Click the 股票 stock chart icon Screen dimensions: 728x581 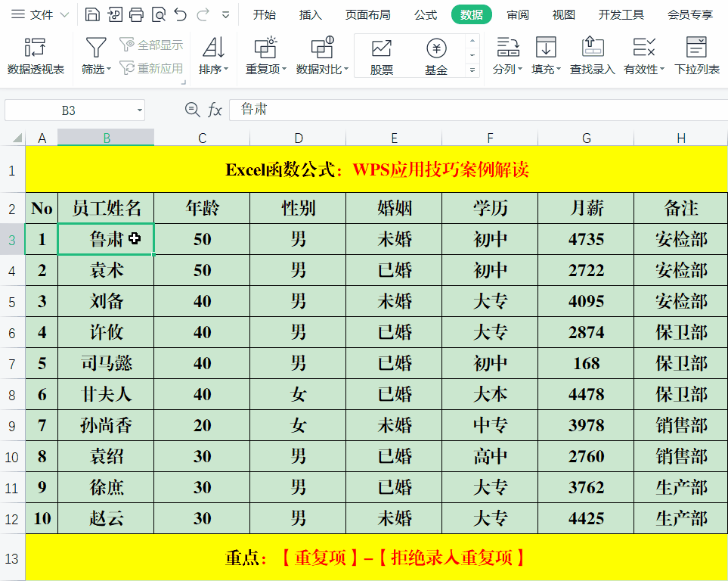pyautogui.click(x=382, y=57)
